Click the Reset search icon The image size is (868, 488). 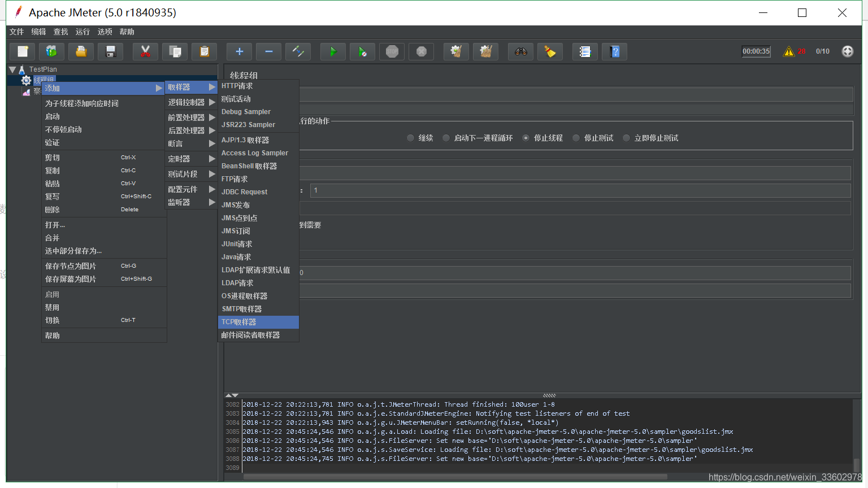550,51
